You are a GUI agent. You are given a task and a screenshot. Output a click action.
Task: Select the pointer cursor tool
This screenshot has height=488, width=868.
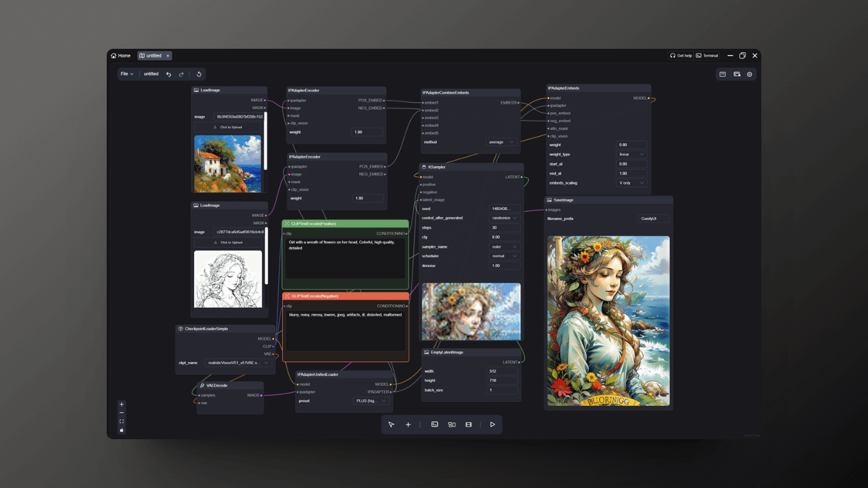click(391, 425)
